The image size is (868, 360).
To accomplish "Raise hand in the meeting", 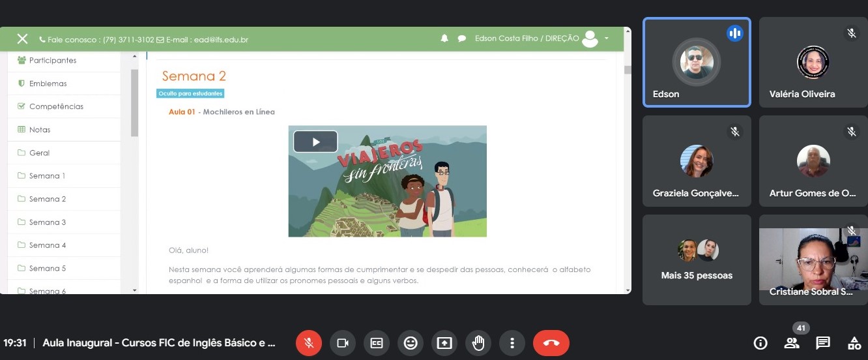I will 478,343.
